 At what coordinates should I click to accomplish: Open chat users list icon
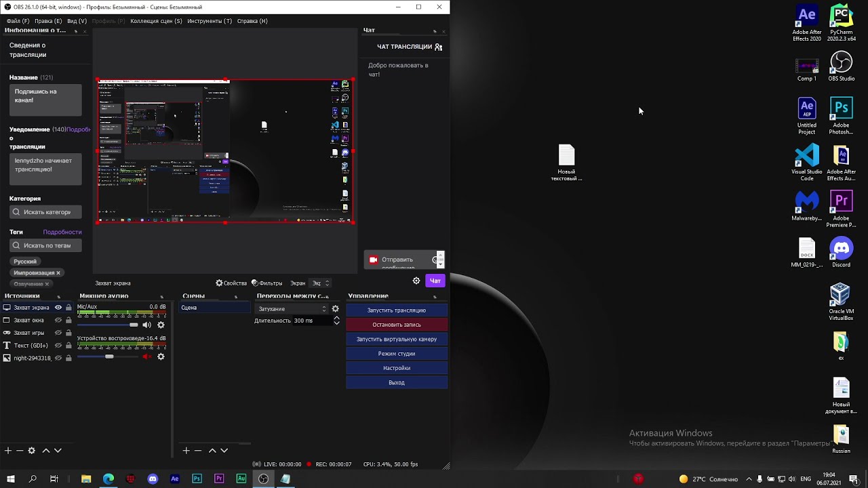(x=439, y=47)
